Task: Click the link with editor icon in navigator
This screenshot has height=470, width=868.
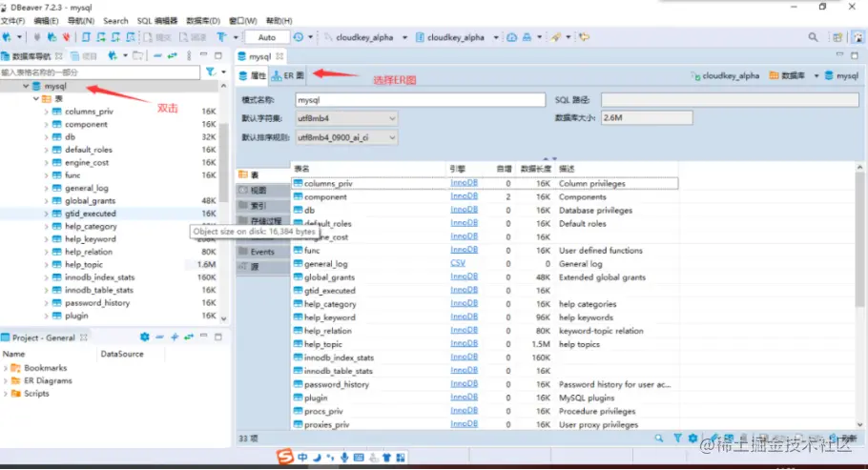Action: 173,56
